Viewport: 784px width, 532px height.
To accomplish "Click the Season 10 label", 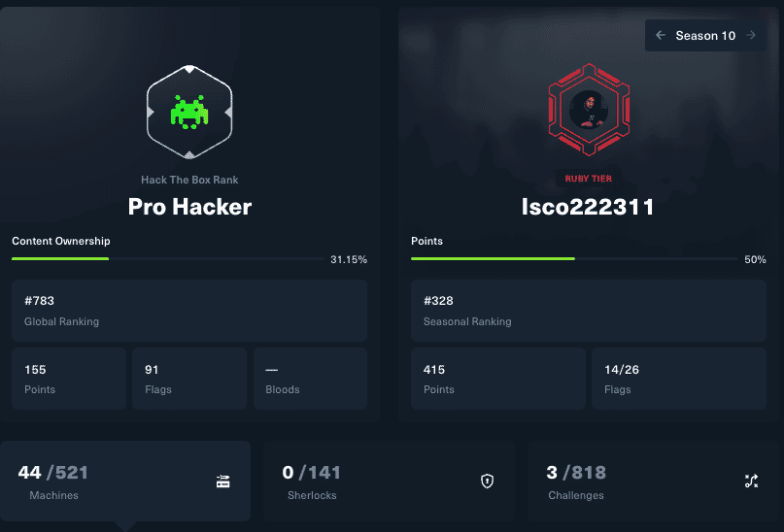I will point(705,36).
